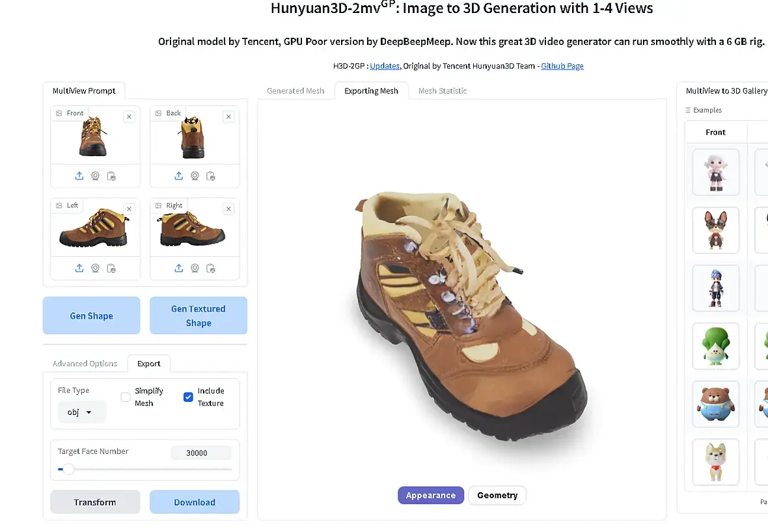768x532 pixels.
Task: Click upload icon under Front image
Action: 79,176
